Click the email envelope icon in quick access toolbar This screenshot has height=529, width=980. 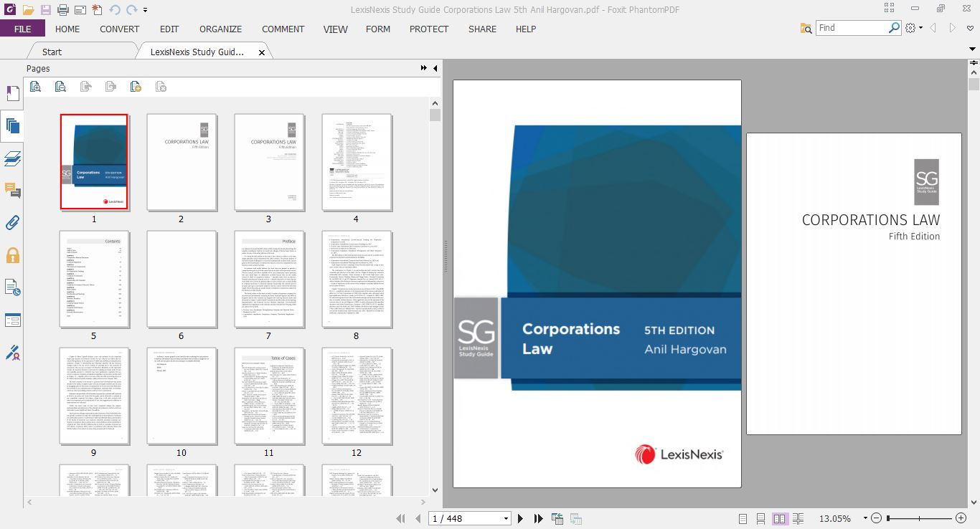coord(80,10)
